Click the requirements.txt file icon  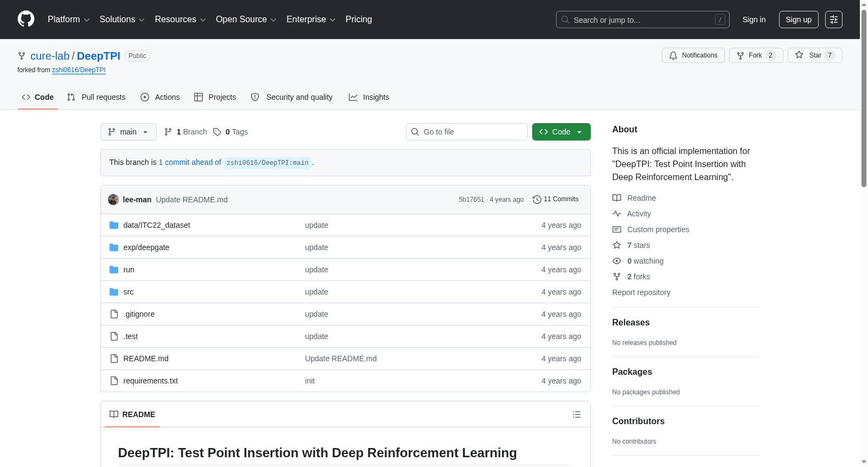tap(114, 381)
